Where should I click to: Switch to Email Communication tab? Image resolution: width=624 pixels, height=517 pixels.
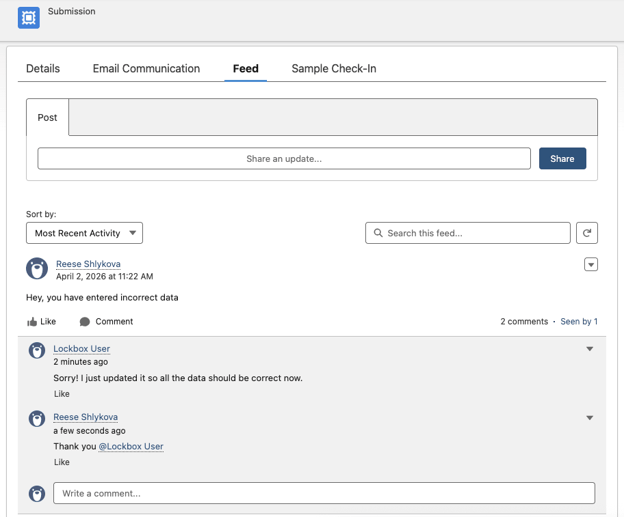(x=146, y=68)
